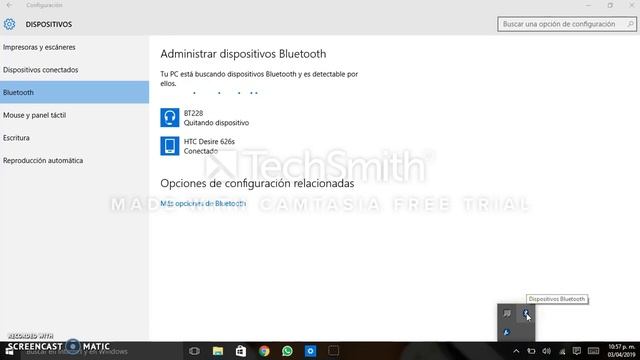
Task: Select the BT228 device name
Action: click(193, 113)
